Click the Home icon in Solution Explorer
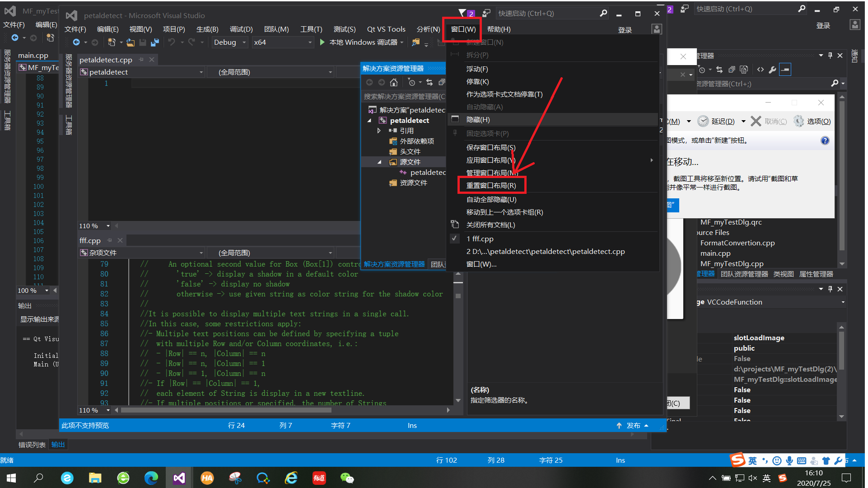 coord(394,82)
